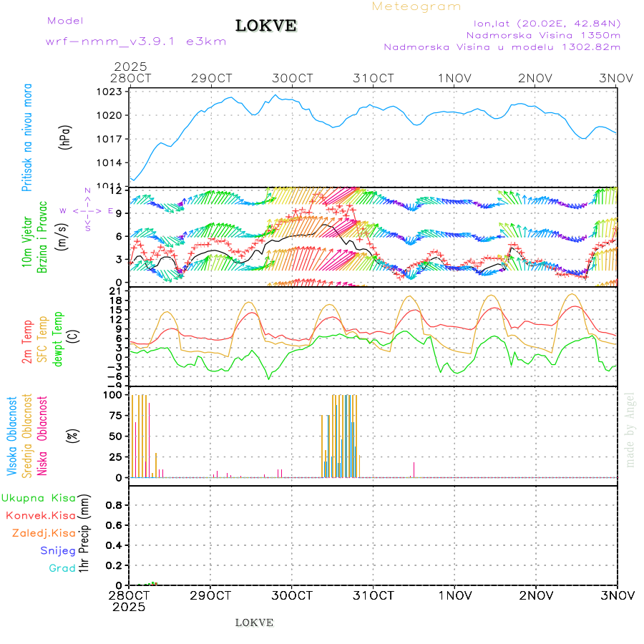
Task: Click the wind direction compass legend
Action: point(87,210)
